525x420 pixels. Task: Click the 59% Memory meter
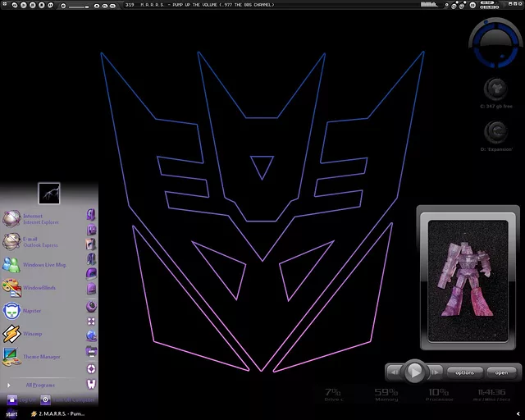(386, 395)
